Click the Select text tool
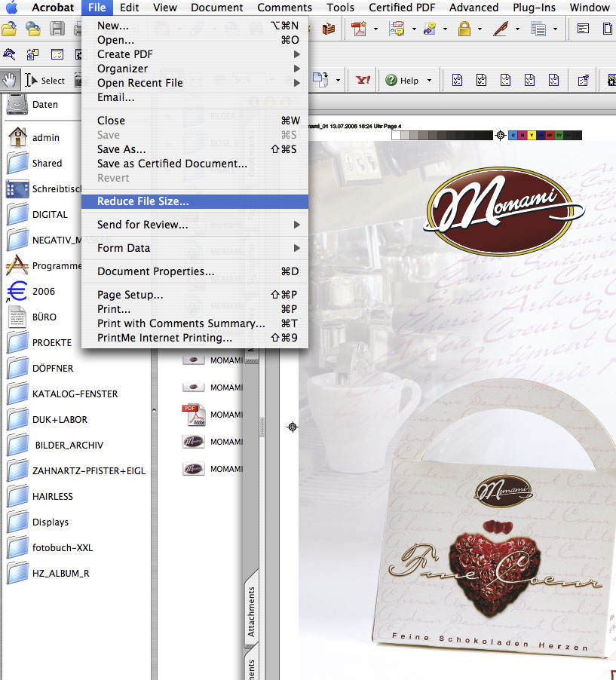 (45, 80)
